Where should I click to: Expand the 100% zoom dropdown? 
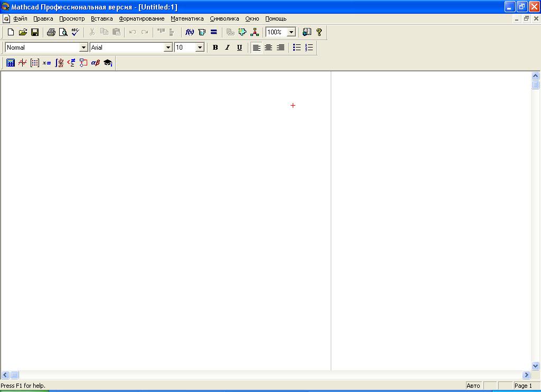click(292, 32)
